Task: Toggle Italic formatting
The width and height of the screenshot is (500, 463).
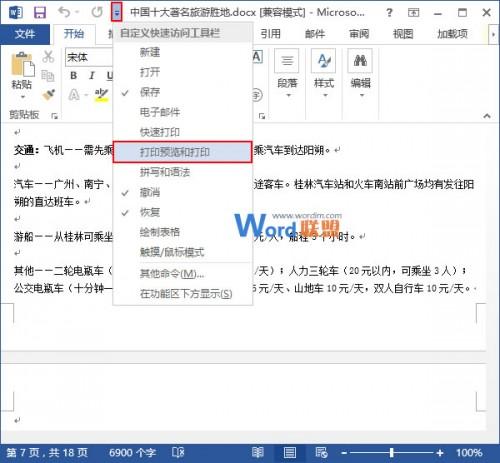Action: 92,76
